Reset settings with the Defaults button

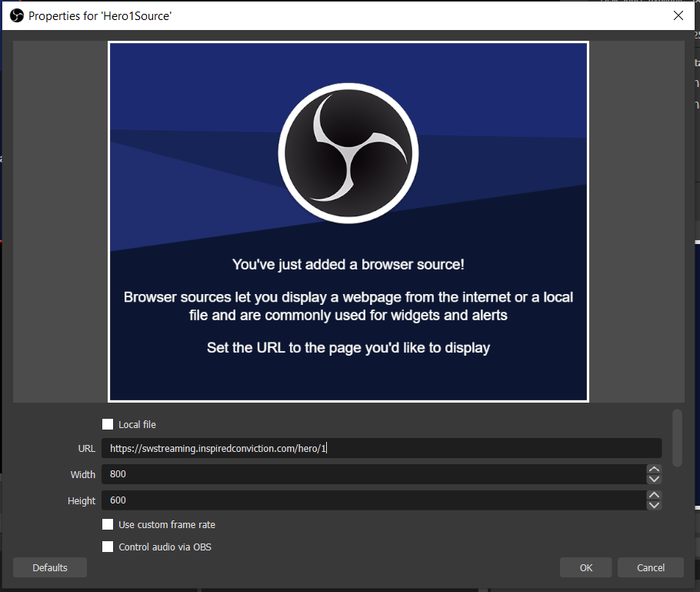[50, 567]
